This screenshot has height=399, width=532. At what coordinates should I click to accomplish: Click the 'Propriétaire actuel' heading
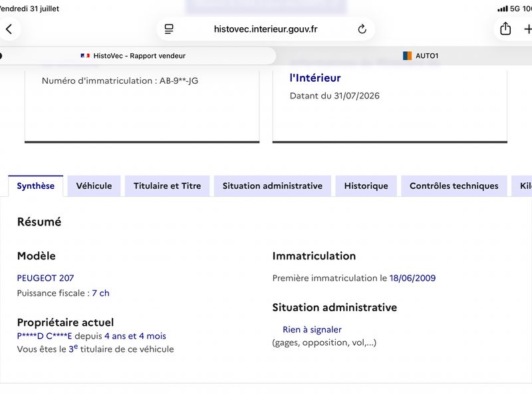pyautogui.click(x=65, y=323)
